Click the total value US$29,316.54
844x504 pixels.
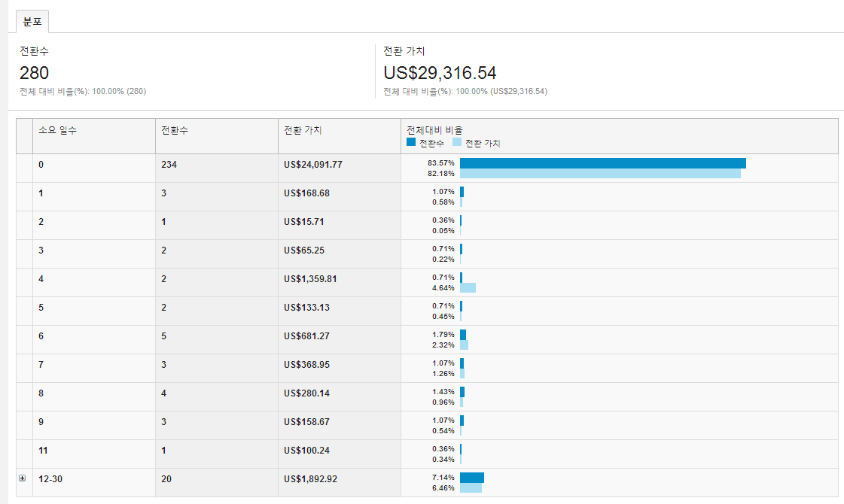(440, 73)
